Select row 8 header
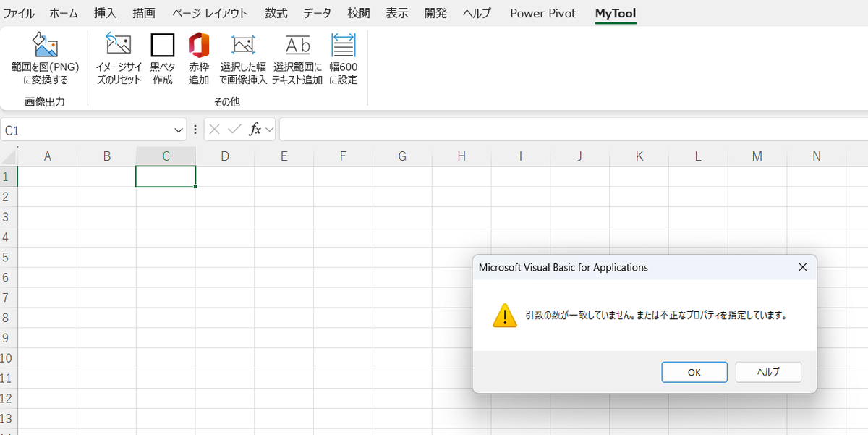The height and width of the screenshot is (435, 868). pyautogui.click(x=9, y=318)
